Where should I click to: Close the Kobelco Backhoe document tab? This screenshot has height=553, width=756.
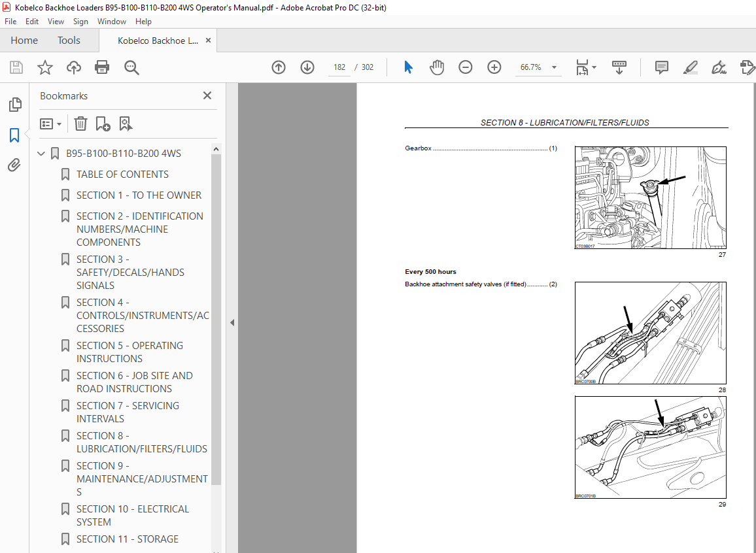[x=208, y=41]
